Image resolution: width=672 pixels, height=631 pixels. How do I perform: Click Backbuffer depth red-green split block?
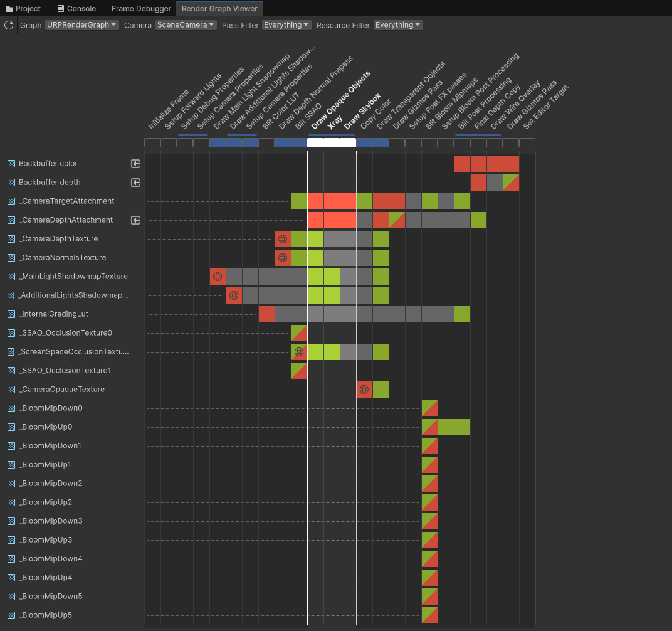[x=511, y=183]
